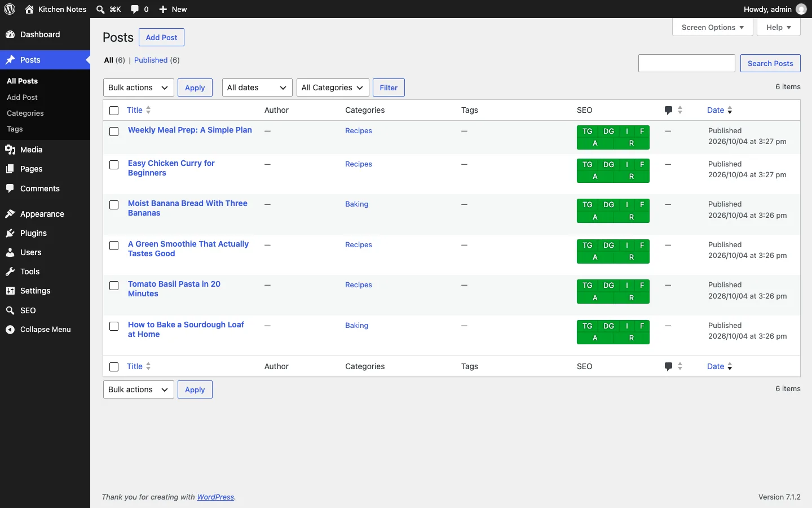Click the Pages icon in sidebar
This screenshot has height=508, width=812.
click(10, 169)
